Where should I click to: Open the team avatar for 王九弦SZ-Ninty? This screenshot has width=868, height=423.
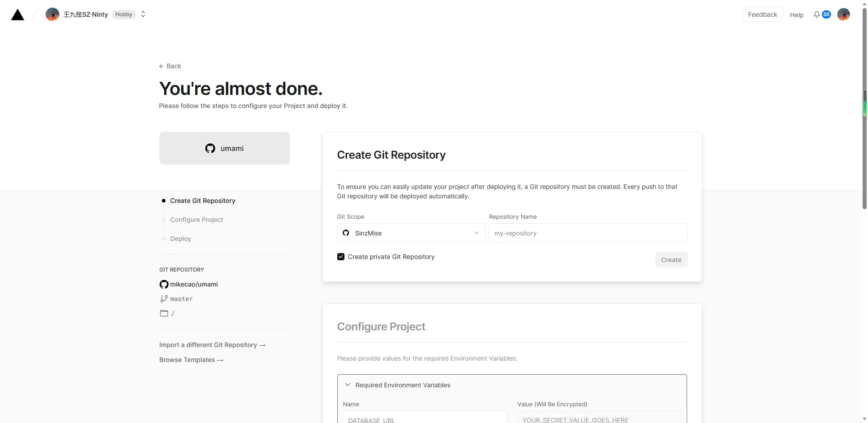click(x=52, y=14)
